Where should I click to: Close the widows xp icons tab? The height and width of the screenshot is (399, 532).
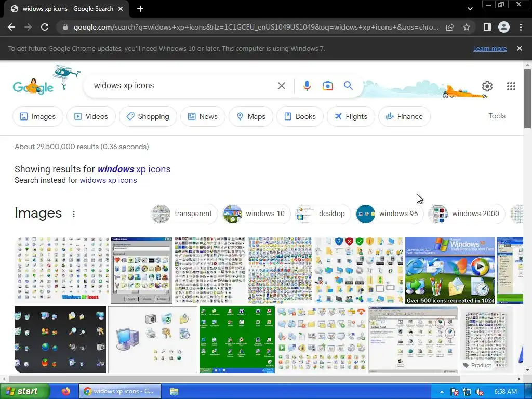[x=121, y=9]
